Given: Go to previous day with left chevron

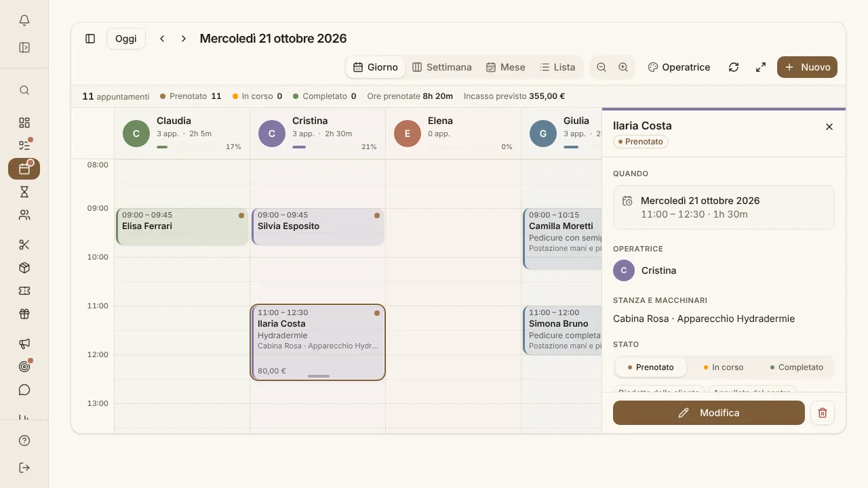Looking at the screenshot, I should (162, 39).
